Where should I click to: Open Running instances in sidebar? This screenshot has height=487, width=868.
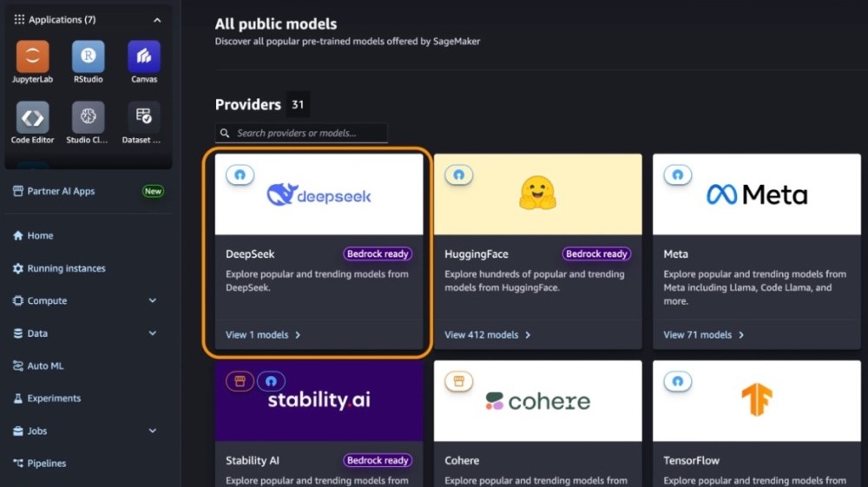(66, 268)
